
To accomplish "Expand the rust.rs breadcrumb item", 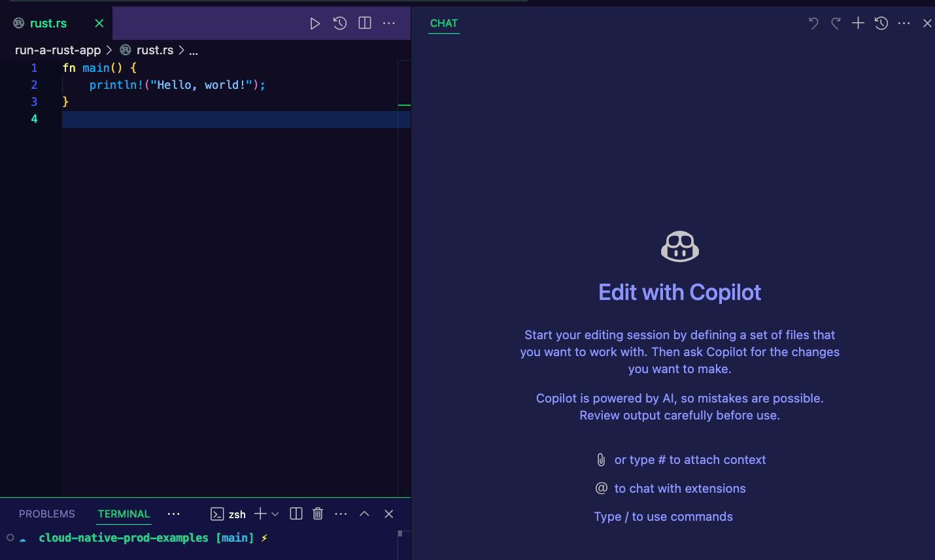I will pos(155,50).
